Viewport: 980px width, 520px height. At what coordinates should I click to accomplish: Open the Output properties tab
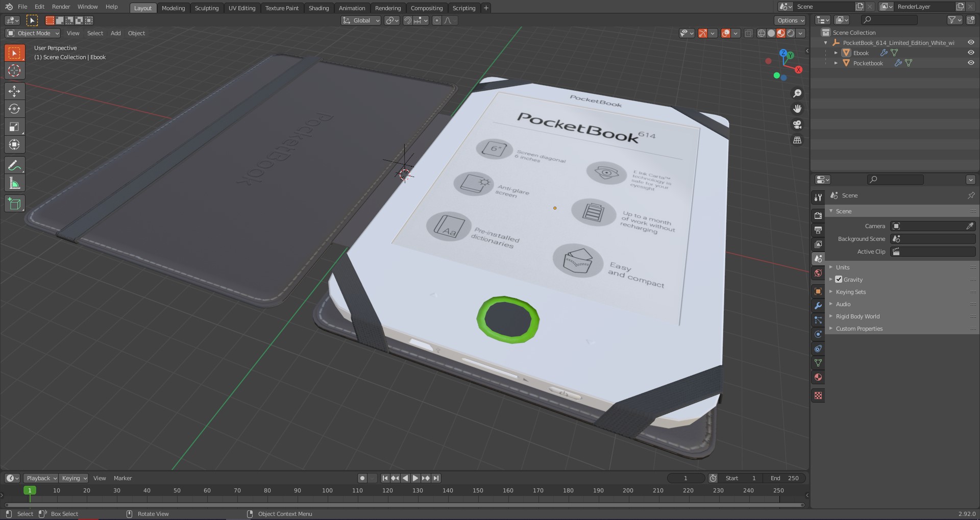[x=818, y=230]
